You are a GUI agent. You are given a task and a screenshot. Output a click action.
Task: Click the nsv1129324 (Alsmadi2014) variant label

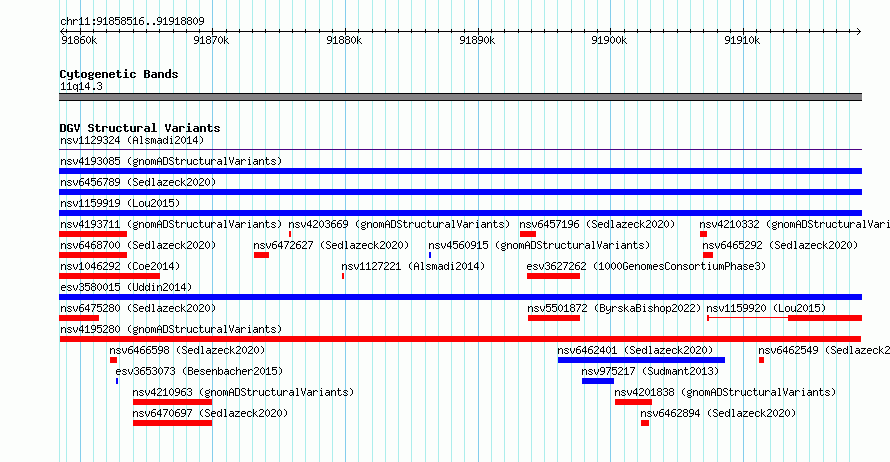pos(132,140)
